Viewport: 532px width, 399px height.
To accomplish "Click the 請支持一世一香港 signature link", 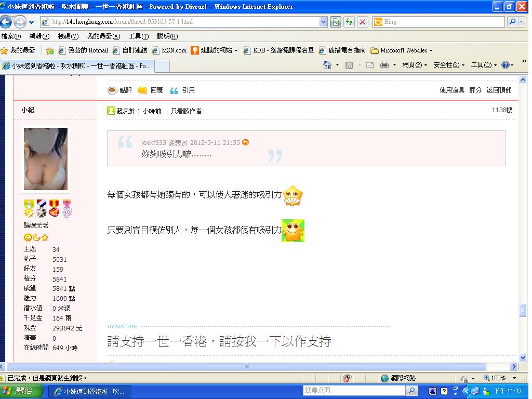I will (218, 341).
